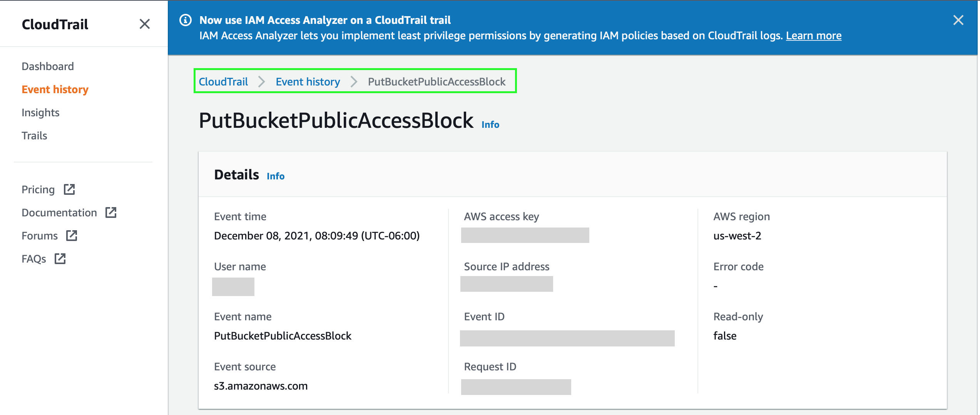The width and height of the screenshot is (980, 415).
Task: Switch to Insights in the sidebar
Action: 40,112
